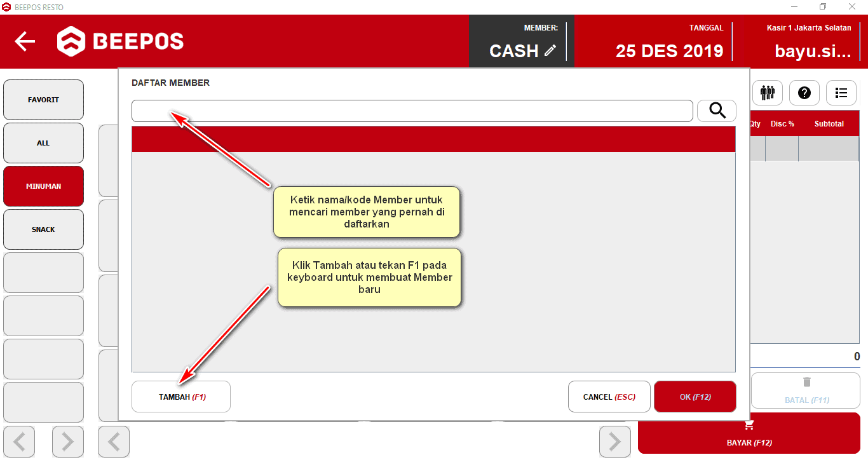The width and height of the screenshot is (868, 469).
Task: Select the ALL category
Action: point(43,143)
